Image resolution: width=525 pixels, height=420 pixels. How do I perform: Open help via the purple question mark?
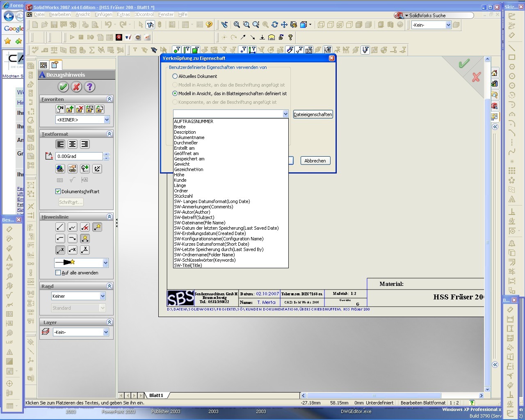click(89, 87)
